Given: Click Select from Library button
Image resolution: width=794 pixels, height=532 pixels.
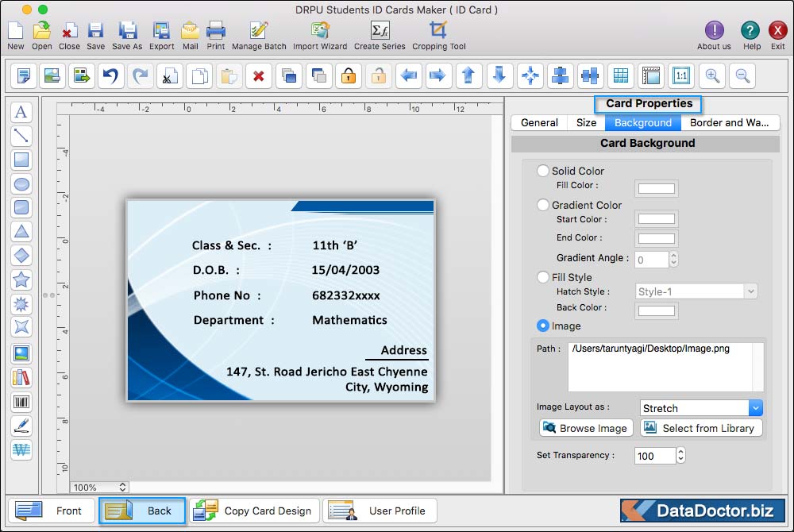Looking at the screenshot, I should click(x=701, y=428).
